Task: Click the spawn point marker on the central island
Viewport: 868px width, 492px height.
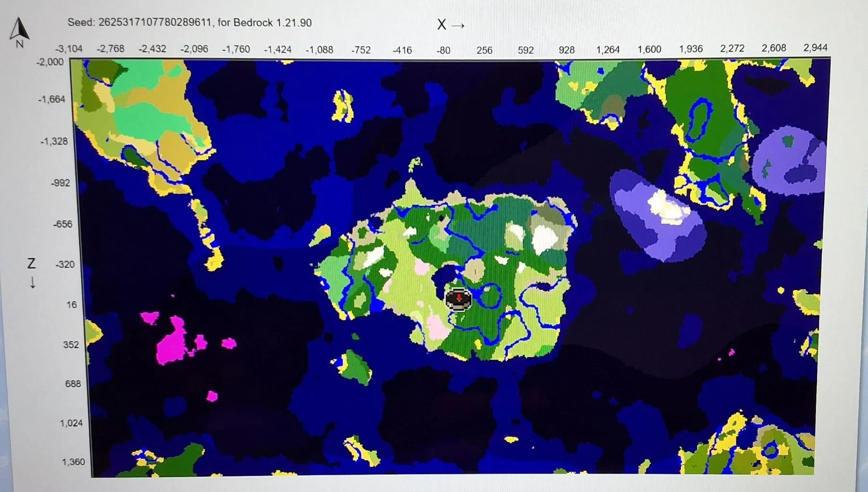Action: (459, 299)
